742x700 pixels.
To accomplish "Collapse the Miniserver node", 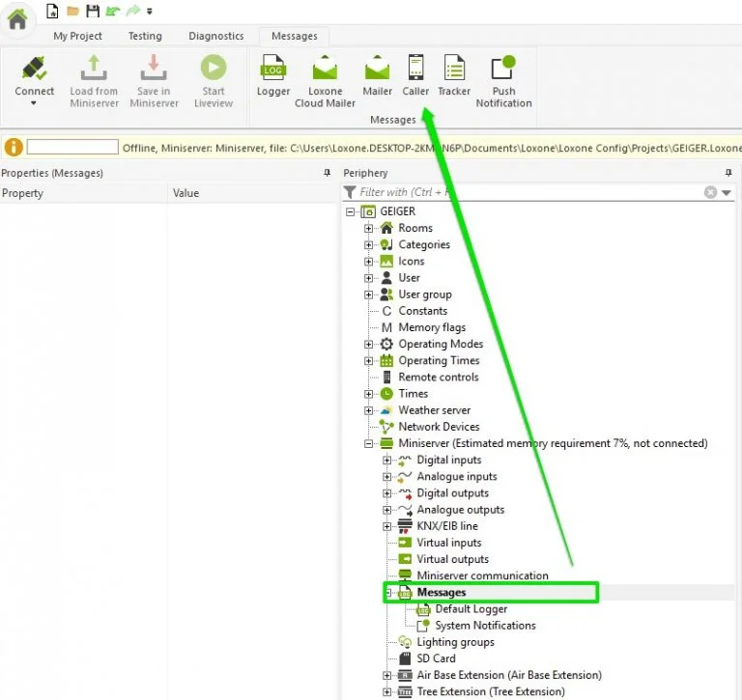I will pos(369,443).
